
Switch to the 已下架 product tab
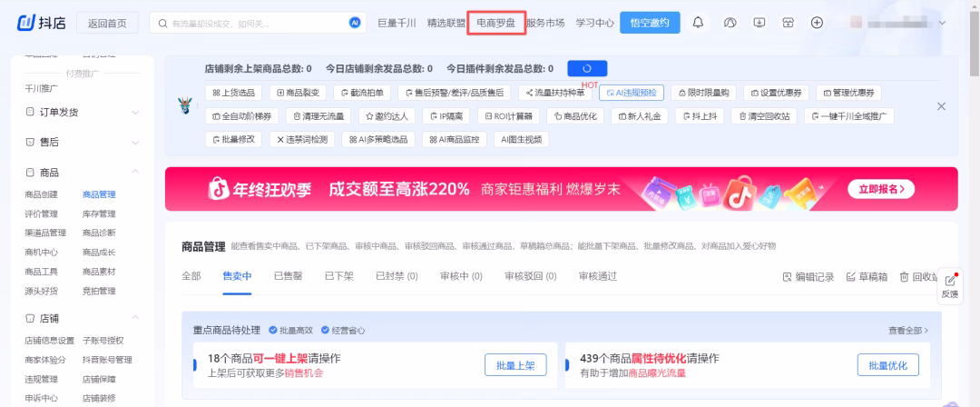click(x=338, y=276)
